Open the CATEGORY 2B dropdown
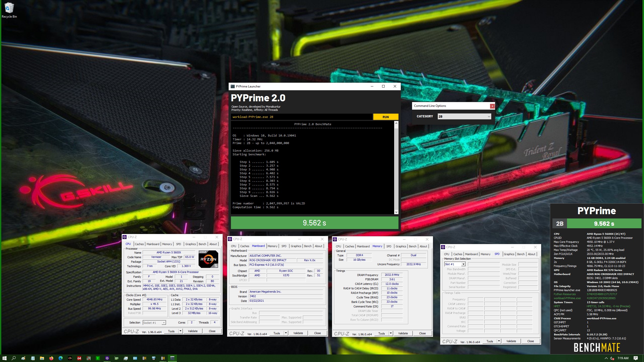The image size is (644, 362). 464,116
